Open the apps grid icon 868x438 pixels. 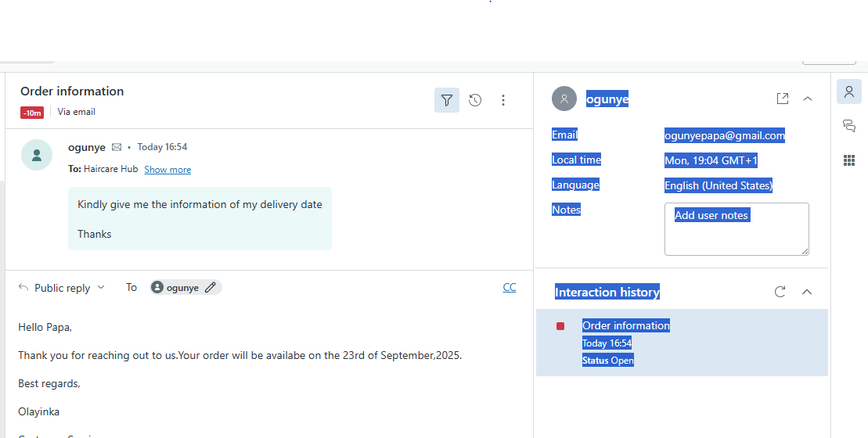[849, 160]
